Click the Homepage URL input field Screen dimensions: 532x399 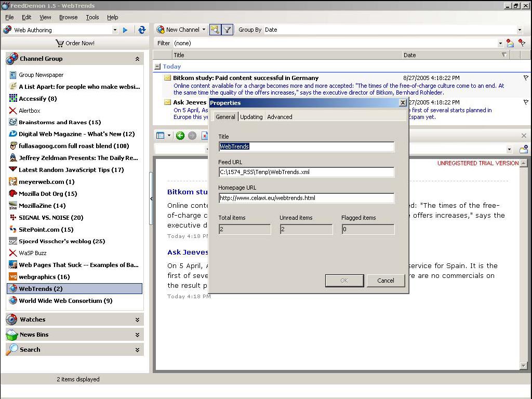[307, 198]
